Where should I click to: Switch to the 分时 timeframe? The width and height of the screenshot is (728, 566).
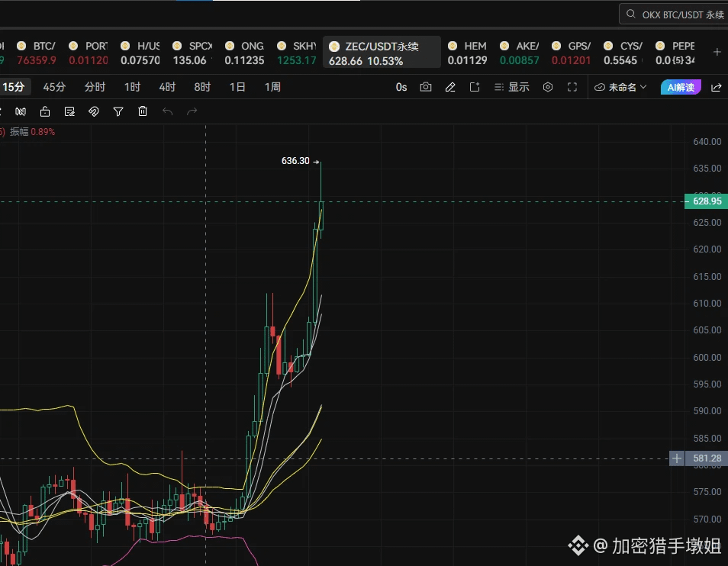click(95, 87)
